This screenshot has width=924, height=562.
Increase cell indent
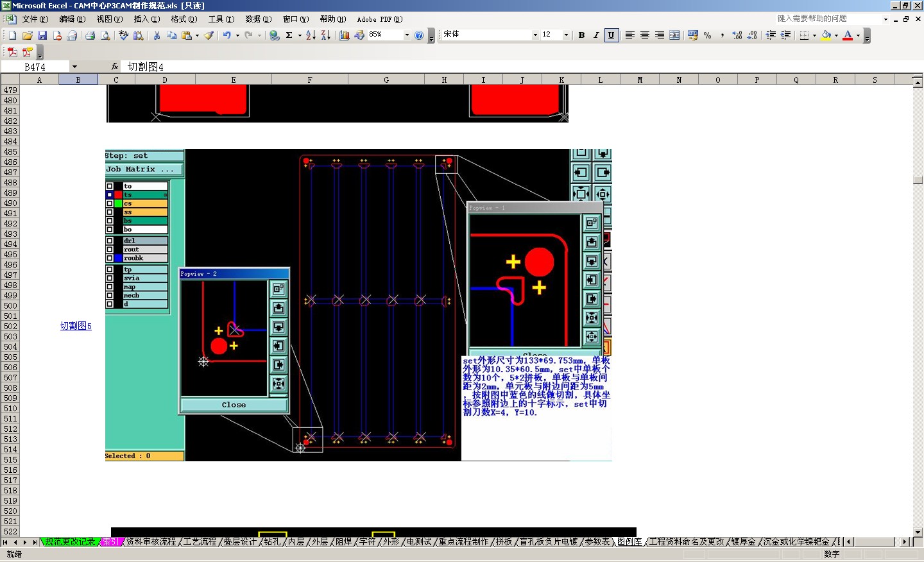tap(786, 35)
